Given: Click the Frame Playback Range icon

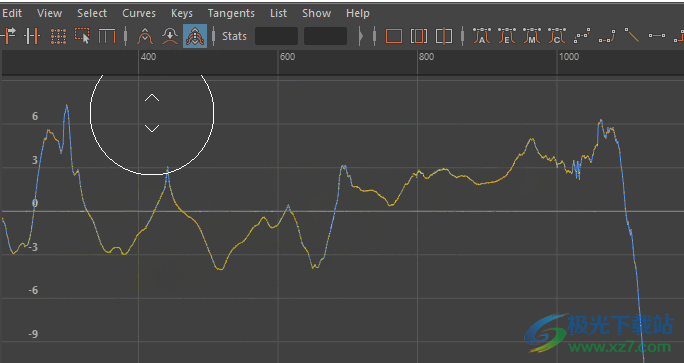Looking at the screenshot, I should pos(419,36).
